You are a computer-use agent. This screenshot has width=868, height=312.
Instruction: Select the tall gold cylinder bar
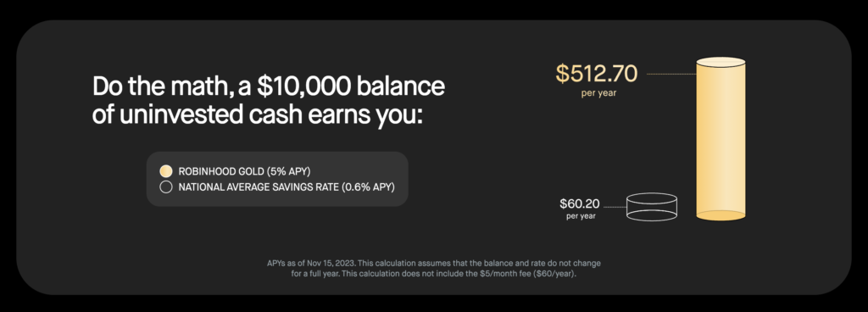(x=721, y=139)
